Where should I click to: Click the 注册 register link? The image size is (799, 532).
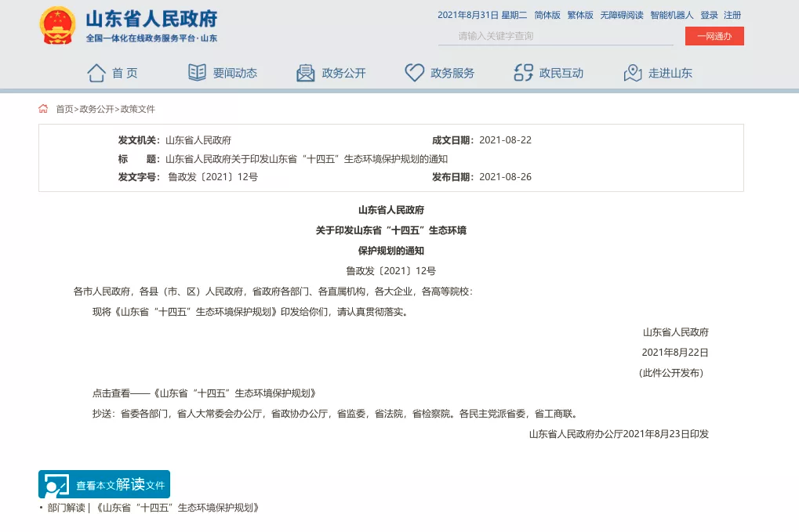pos(732,15)
